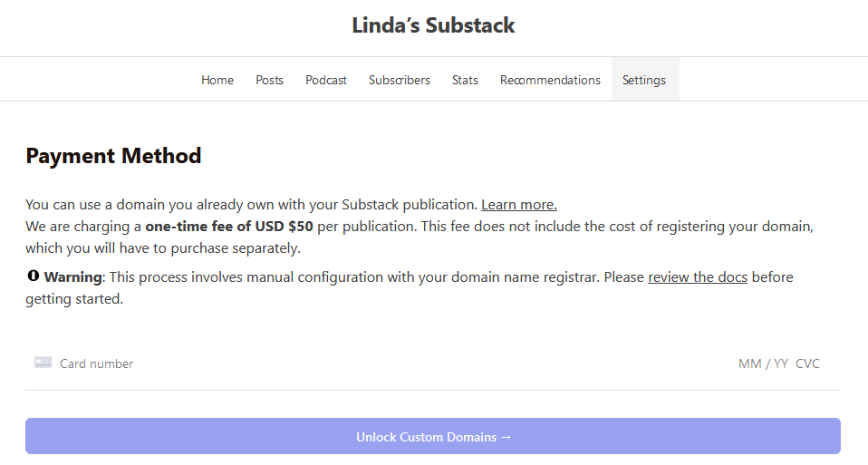
Task: Click the bold one-time fee text
Action: click(229, 227)
